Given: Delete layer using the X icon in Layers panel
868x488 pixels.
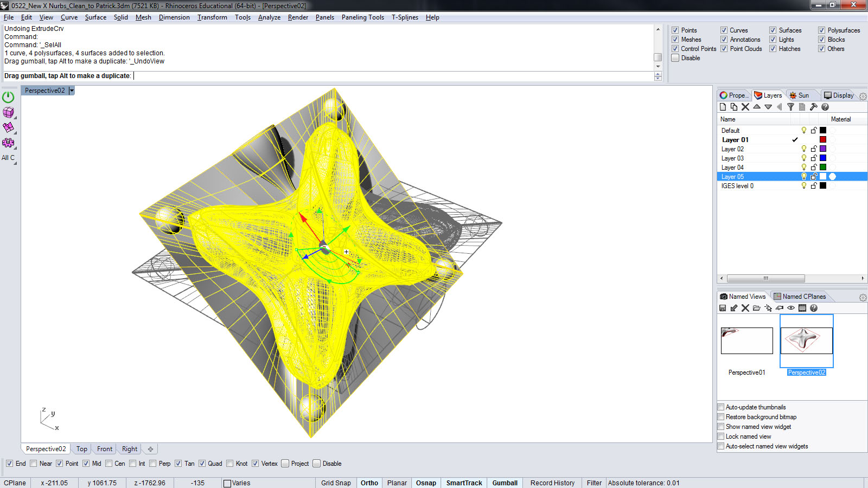Looking at the screenshot, I should tap(745, 107).
